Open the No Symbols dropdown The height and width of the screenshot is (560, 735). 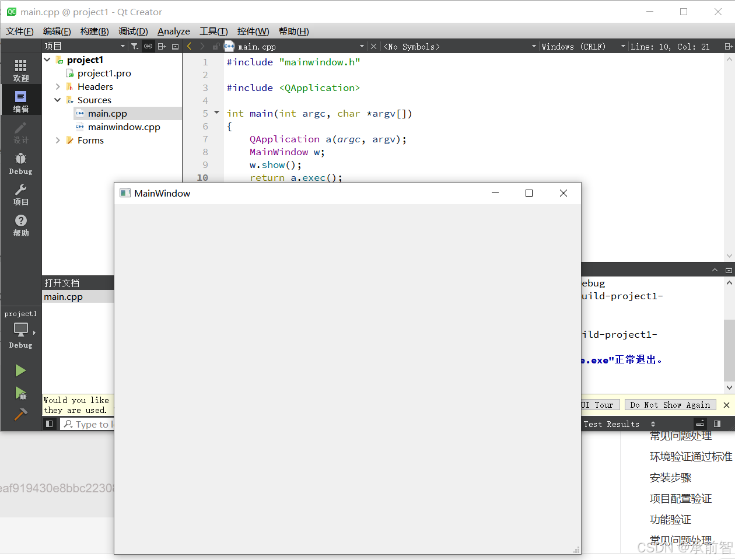coord(460,46)
